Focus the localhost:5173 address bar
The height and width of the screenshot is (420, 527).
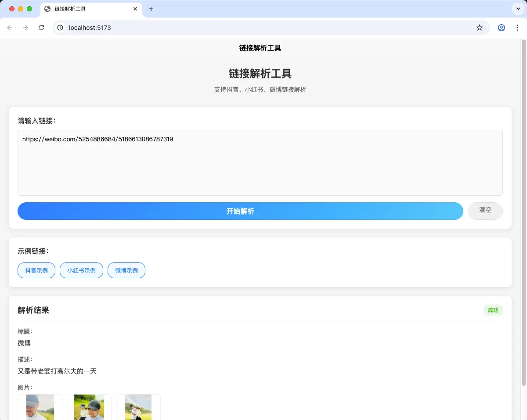pos(263,28)
